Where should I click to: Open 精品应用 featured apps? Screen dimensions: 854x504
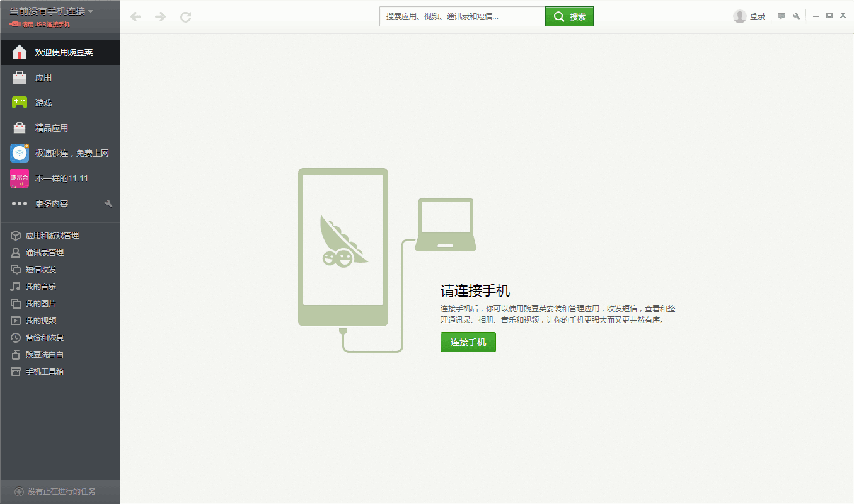pyautogui.click(x=60, y=128)
